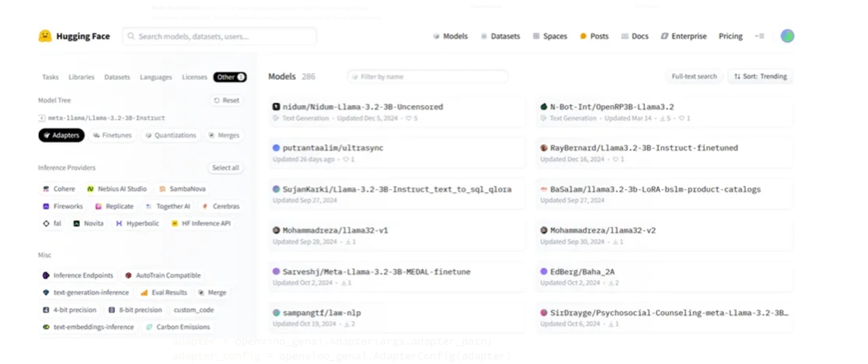Select the 8-bit precision filter
This screenshot has height=364, width=868.
pos(135,310)
